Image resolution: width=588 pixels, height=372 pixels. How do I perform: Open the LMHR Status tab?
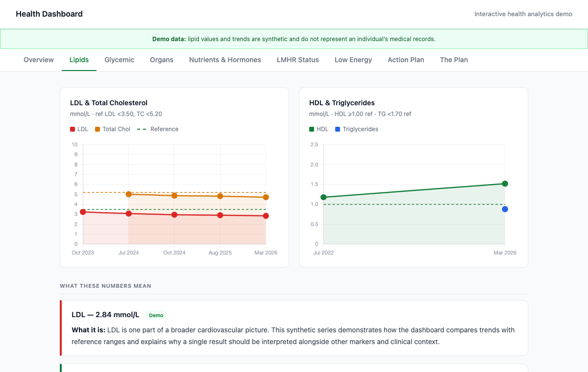click(x=298, y=60)
